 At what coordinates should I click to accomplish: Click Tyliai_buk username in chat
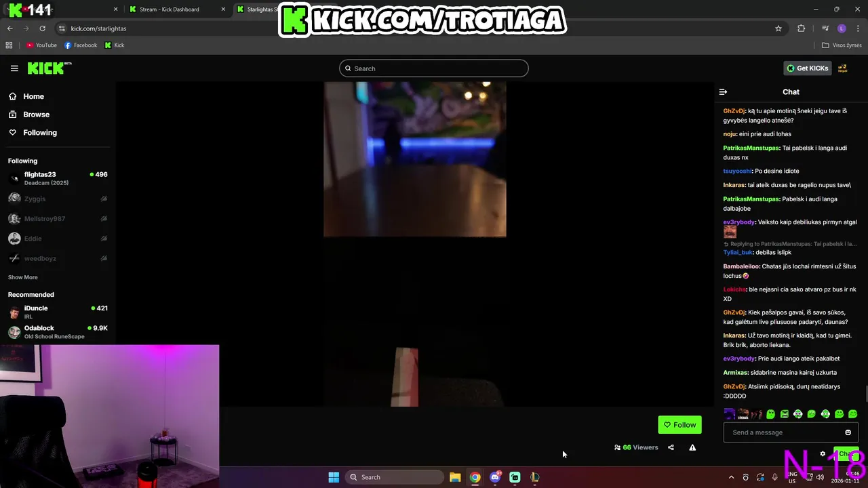(738, 253)
